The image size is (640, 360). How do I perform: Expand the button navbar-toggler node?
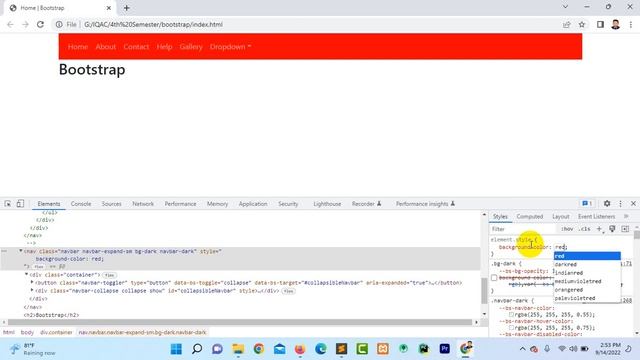point(32,282)
